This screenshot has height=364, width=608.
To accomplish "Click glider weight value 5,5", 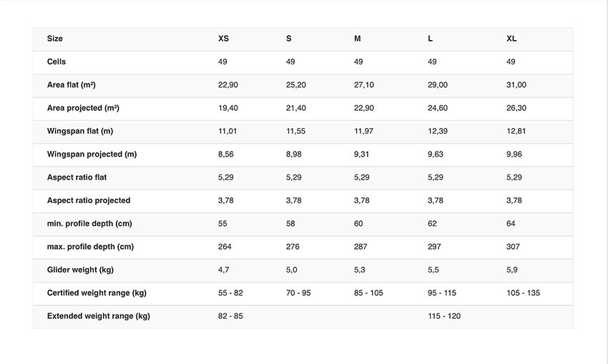I will click(x=433, y=270).
